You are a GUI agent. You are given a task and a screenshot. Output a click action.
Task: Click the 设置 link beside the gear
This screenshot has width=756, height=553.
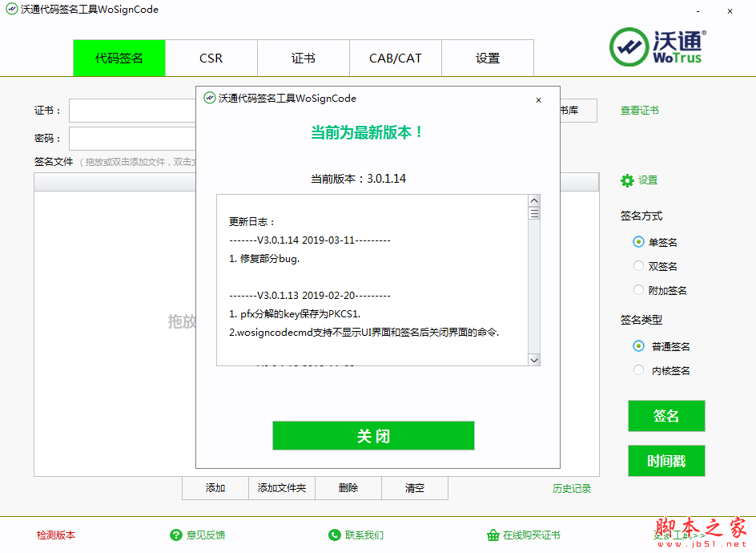pyautogui.click(x=648, y=180)
